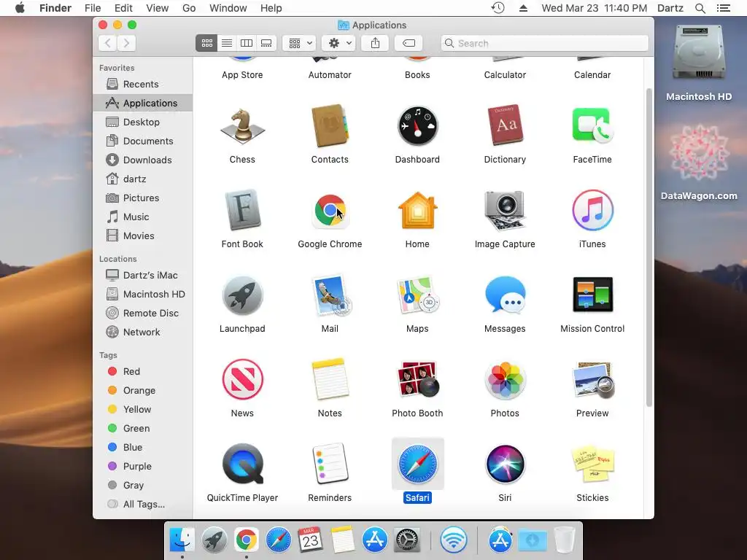Click the Edit Tags toolbar button
The height and width of the screenshot is (560, 747).
[409, 43]
